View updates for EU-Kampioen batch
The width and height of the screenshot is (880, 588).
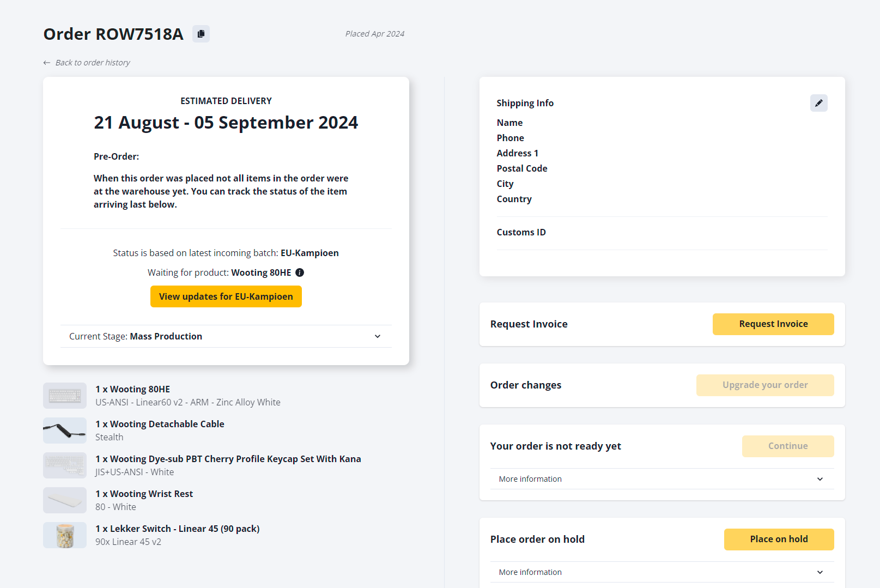click(226, 296)
